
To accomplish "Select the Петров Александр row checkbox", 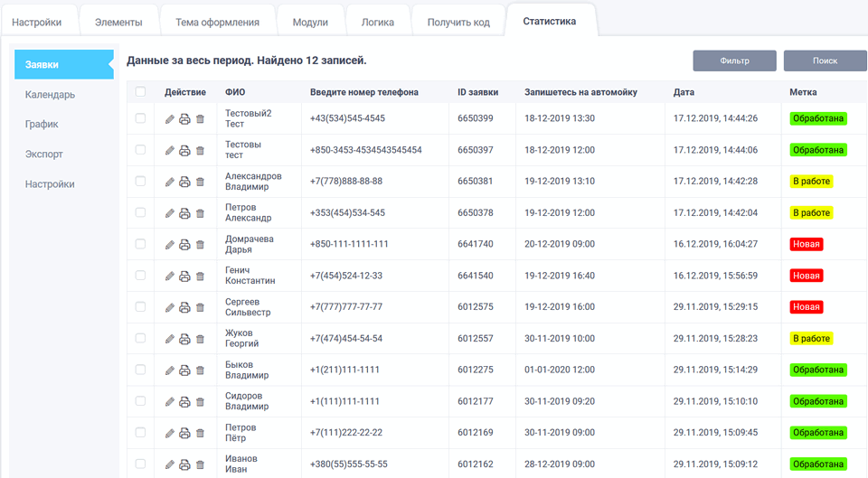I will tap(140, 212).
